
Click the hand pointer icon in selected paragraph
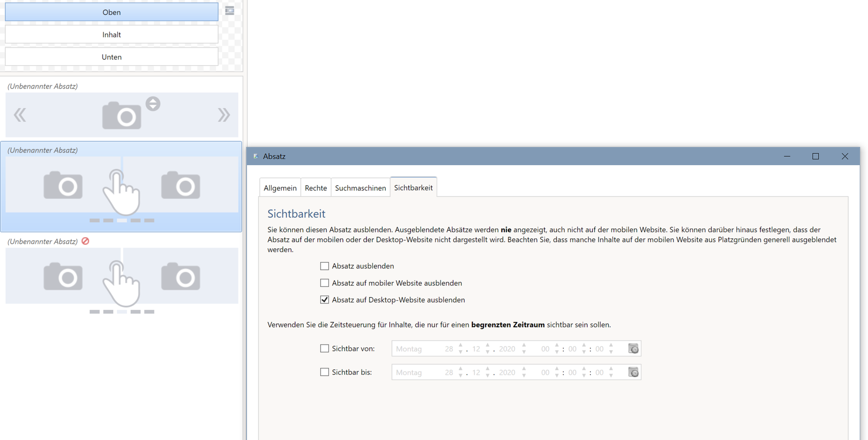(121, 192)
